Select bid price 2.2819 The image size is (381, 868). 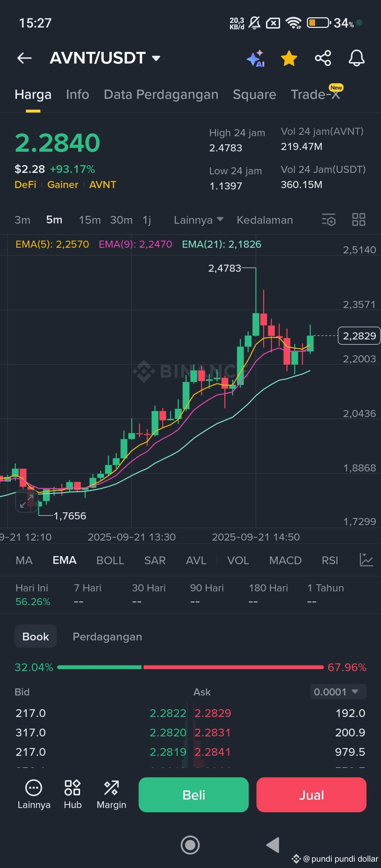[x=168, y=752]
